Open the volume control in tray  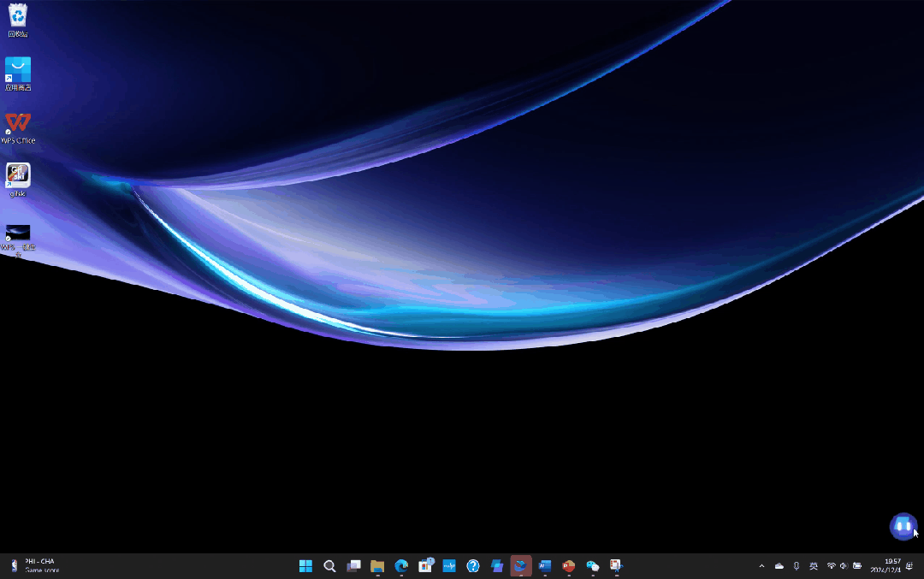pyautogui.click(x=844, y=566)
